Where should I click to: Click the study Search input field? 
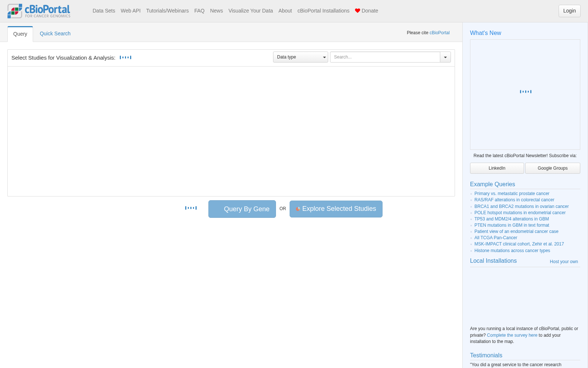[385, 57]
